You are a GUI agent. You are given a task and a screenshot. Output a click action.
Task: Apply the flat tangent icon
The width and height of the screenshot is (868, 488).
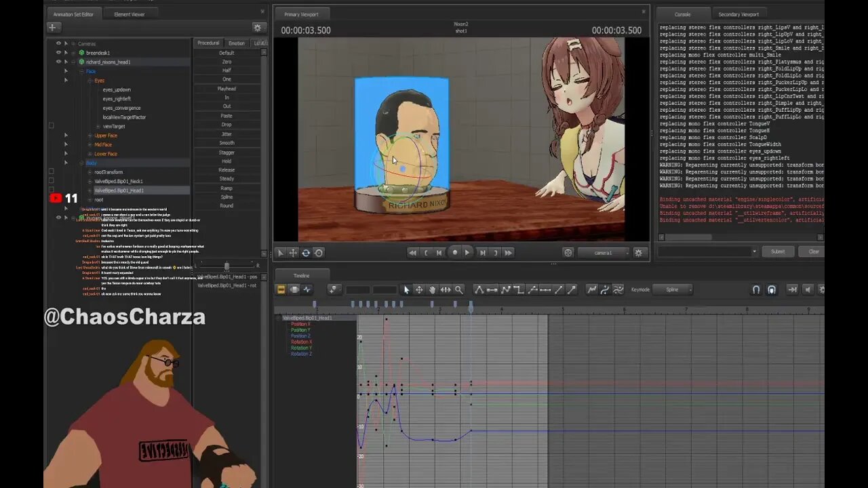point(492,289)
